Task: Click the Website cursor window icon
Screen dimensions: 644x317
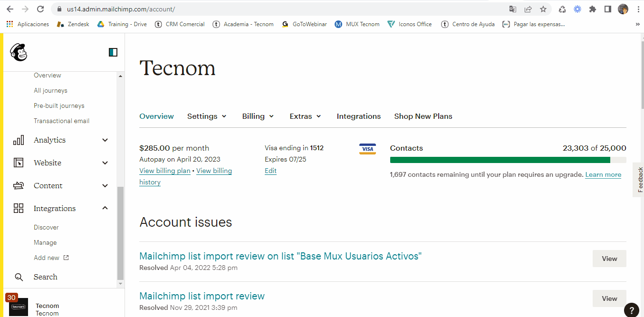Action: click(x=19, y=163)
